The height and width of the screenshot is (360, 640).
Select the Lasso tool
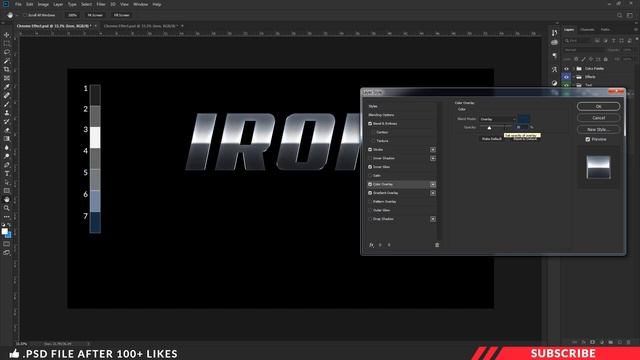click(x=7, y=52)
